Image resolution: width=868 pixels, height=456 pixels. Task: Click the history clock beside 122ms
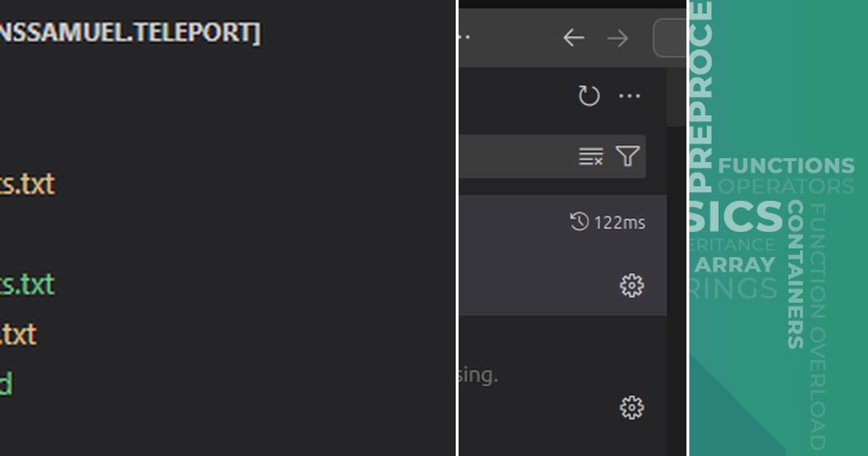[x=578, y=222]
